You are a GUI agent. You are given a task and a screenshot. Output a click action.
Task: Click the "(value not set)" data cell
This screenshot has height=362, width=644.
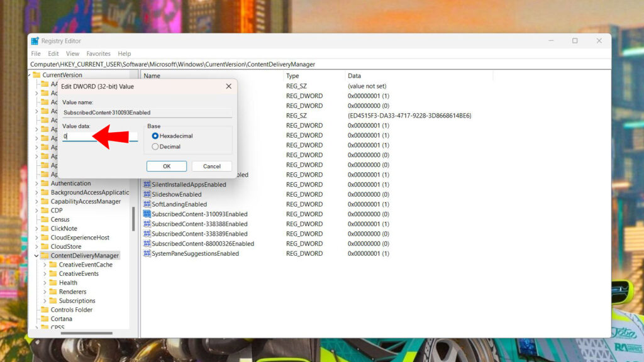coord(367,85)
